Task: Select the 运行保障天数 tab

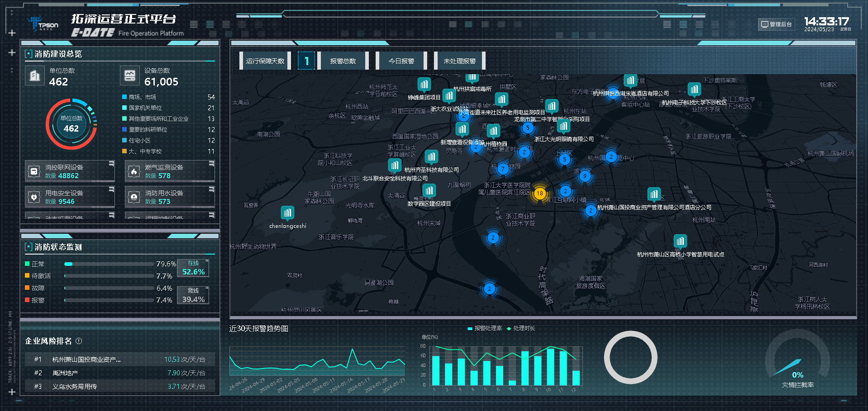Action: [x=265, y=61]
